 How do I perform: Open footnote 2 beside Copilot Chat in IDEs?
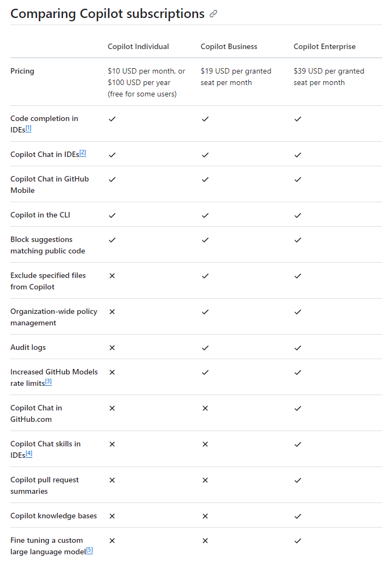(x=83, y=153)
